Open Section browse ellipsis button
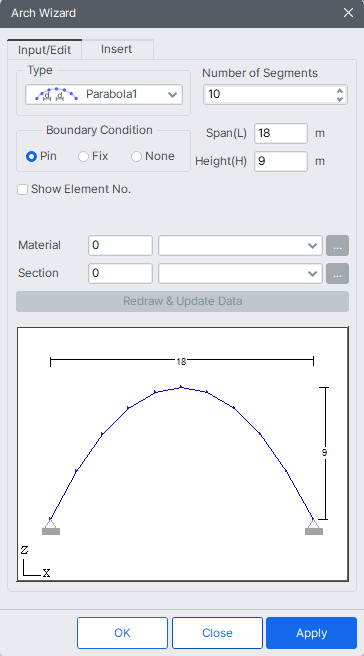 click(x=337, y=273)
